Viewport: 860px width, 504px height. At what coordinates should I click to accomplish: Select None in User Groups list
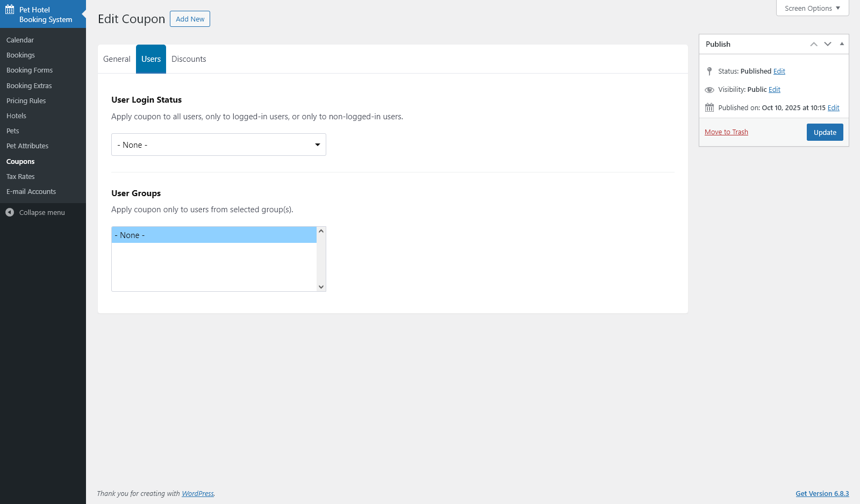click(x=214, y=235)
